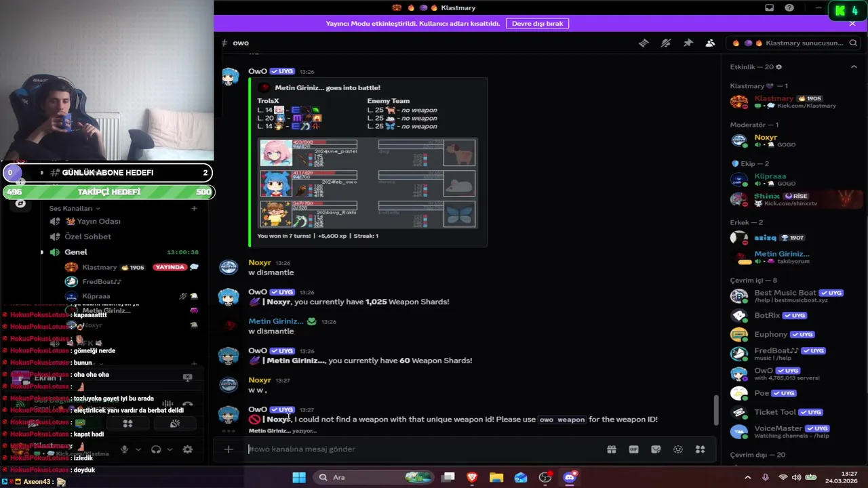The width and height of the screenshot is (868, 488).
Task: Open the GIF picker icon
Action: point(634,449)
